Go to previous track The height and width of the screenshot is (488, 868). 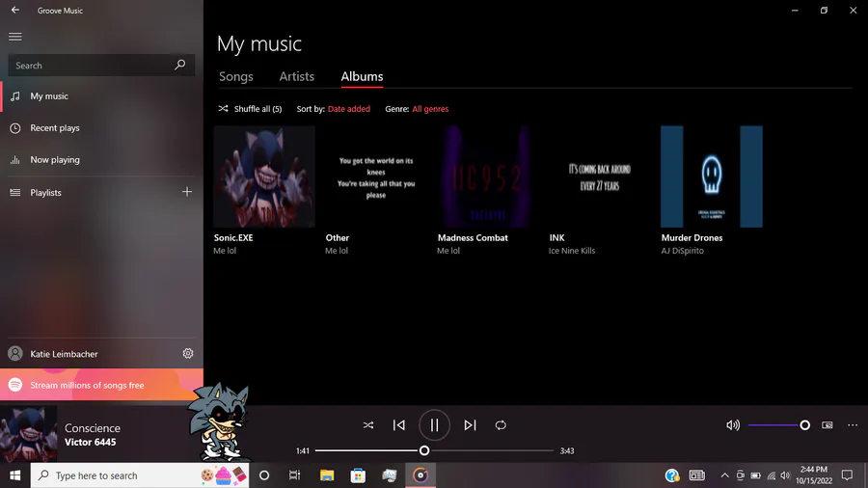[x=399, y=425]
